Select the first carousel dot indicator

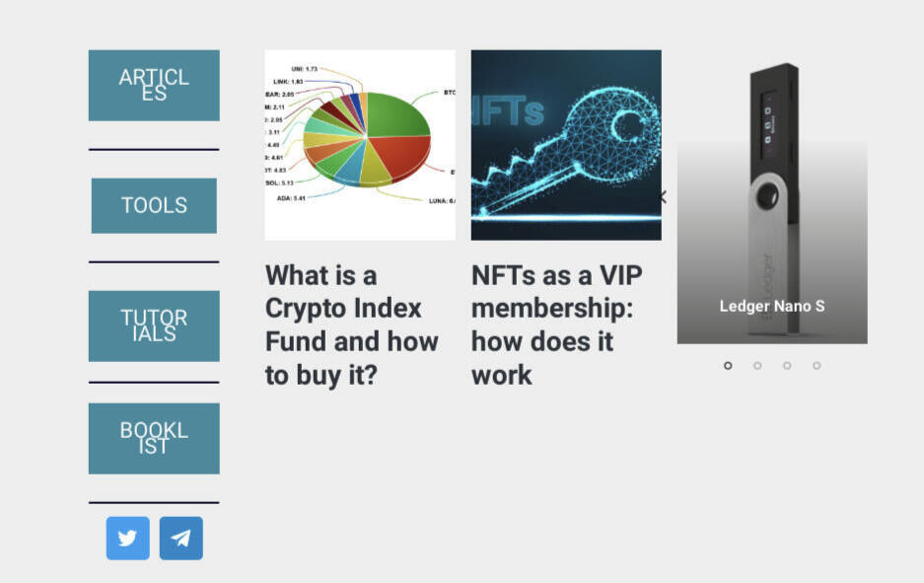[x=728, y=365]
